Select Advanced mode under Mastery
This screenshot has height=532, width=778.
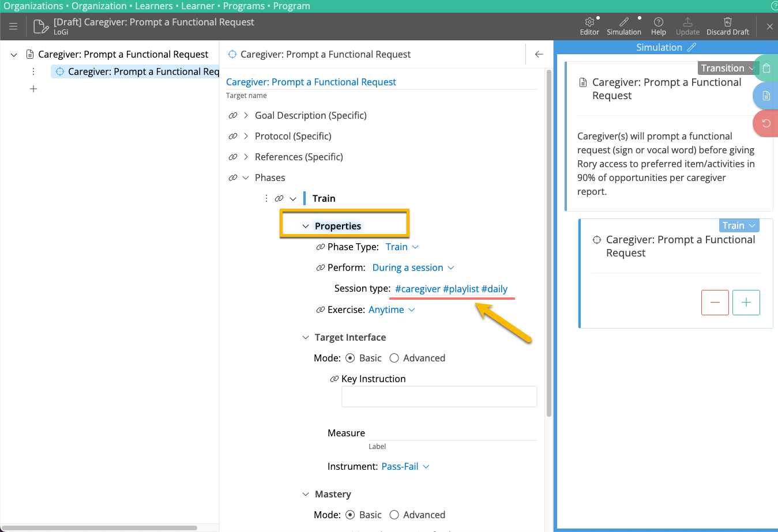tap(394, 515)
